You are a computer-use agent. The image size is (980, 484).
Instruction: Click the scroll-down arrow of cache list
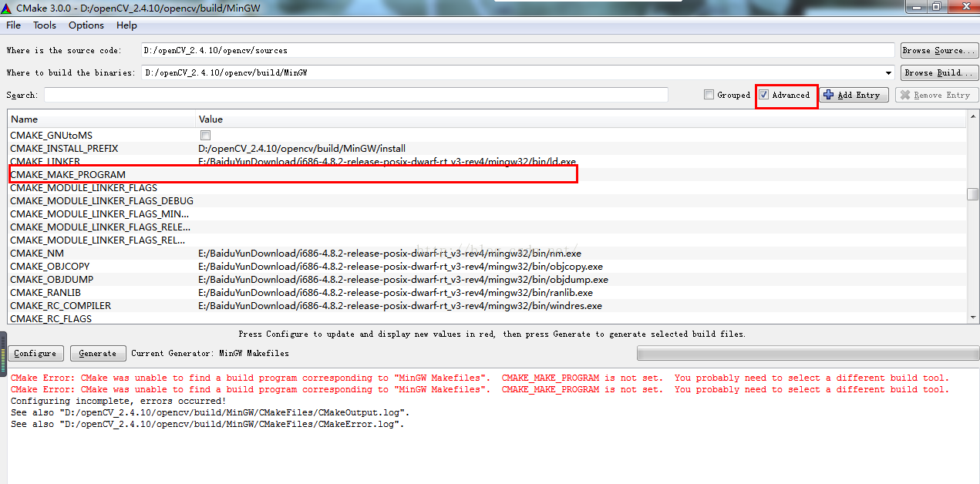click(x=973, y=317)
